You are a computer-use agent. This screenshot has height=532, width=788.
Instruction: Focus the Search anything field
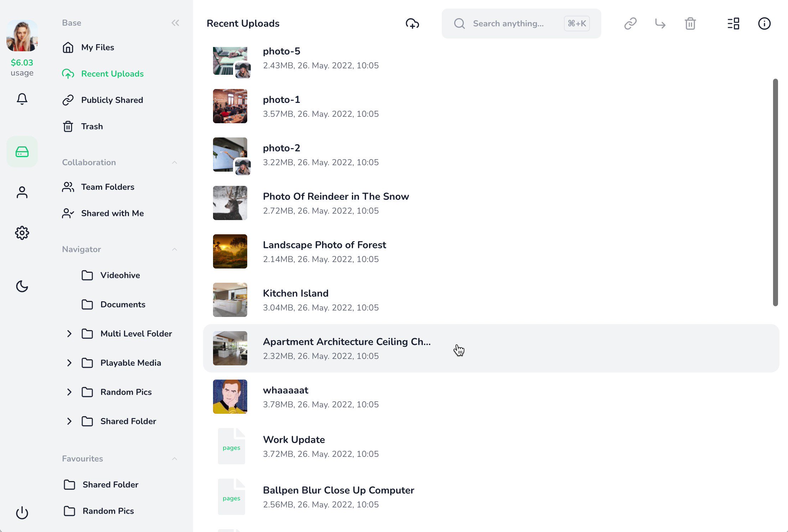[508, 24]
